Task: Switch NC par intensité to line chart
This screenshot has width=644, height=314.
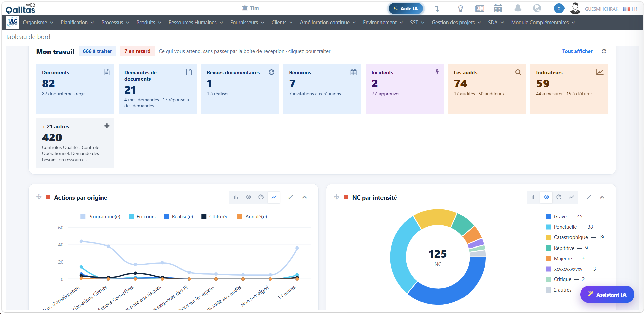Action: coord(572,197)
